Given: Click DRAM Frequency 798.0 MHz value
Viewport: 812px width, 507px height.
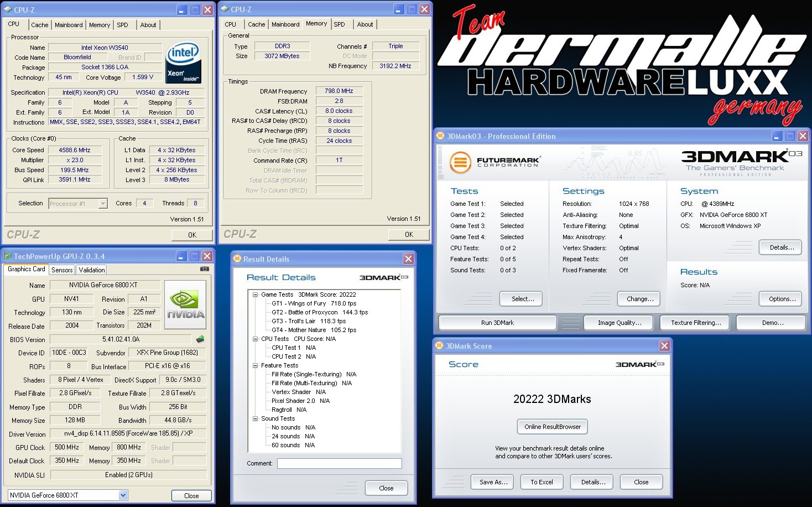Looking at the screenshot, I should pyautogui.click(x=339, y=91).
